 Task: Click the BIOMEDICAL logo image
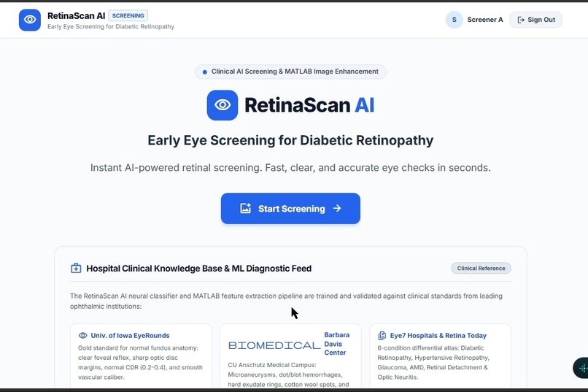click(274, 345)
